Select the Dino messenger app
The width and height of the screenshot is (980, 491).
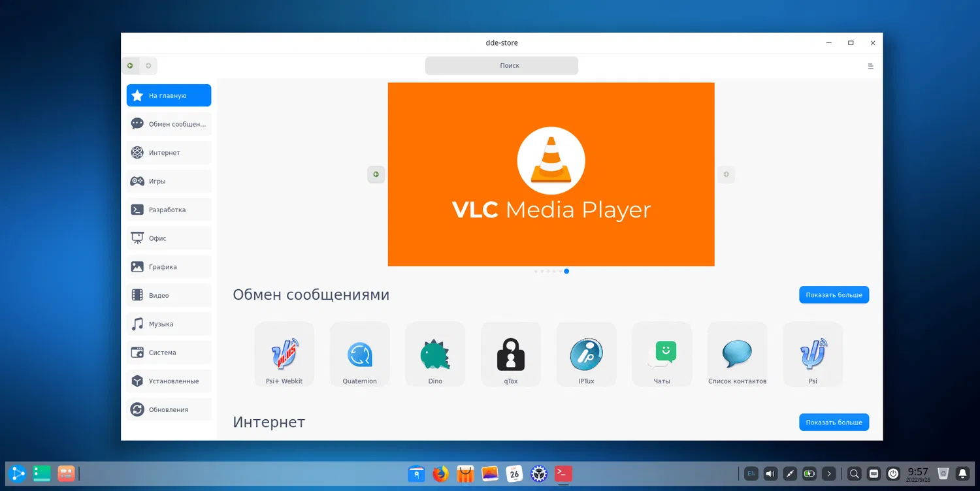435,354
